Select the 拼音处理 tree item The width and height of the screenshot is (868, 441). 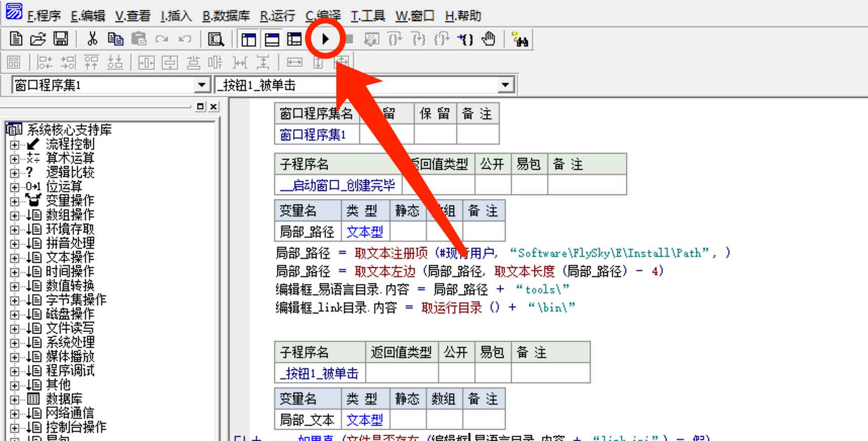pos(70,243)
